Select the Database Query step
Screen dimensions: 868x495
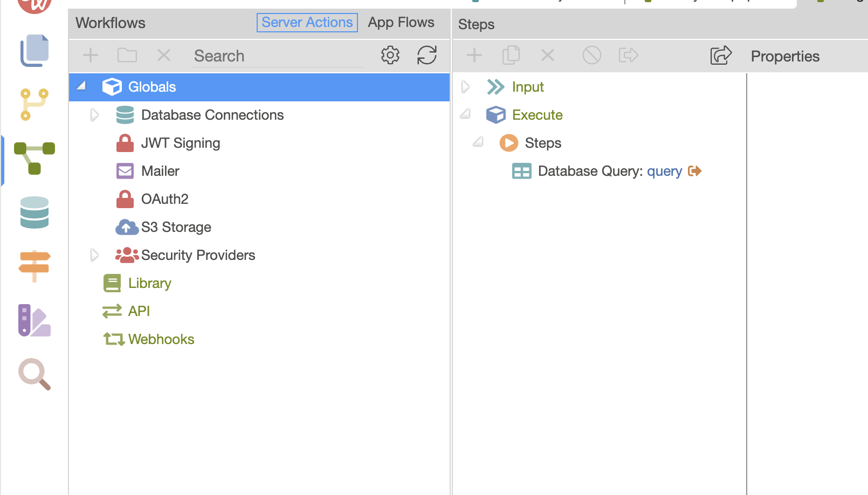[590, 171]
